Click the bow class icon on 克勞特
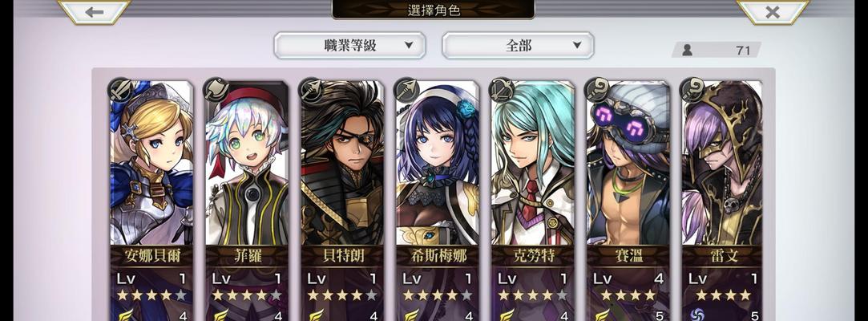 point(501,90)
